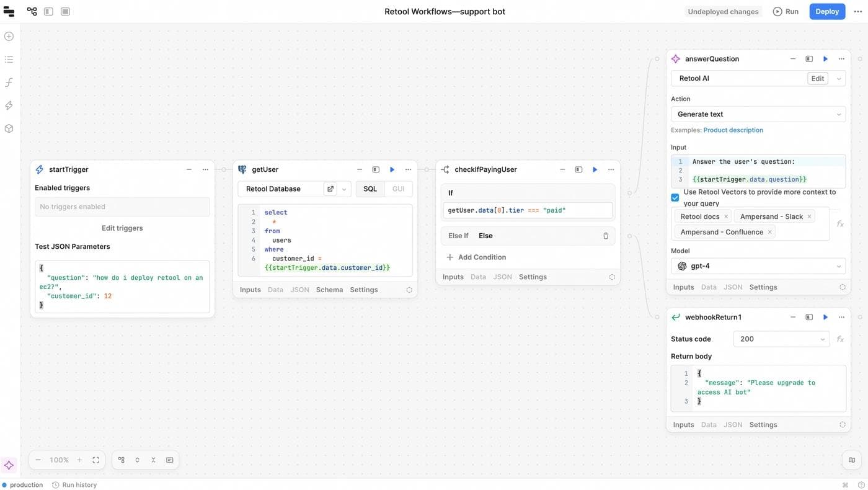868x490 pixels.
Task: Disable Use Retool Vectors checkbox
Action: (x=675, y=197)
